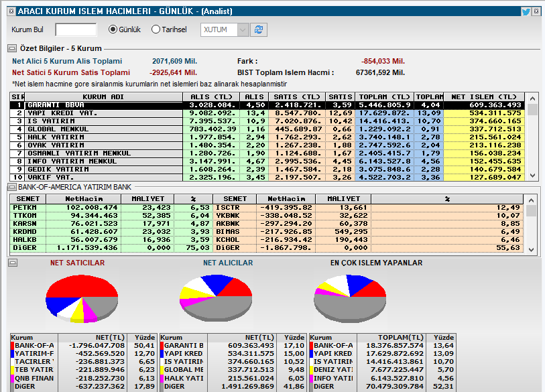Click the Twitter share icon

point(526,11)
